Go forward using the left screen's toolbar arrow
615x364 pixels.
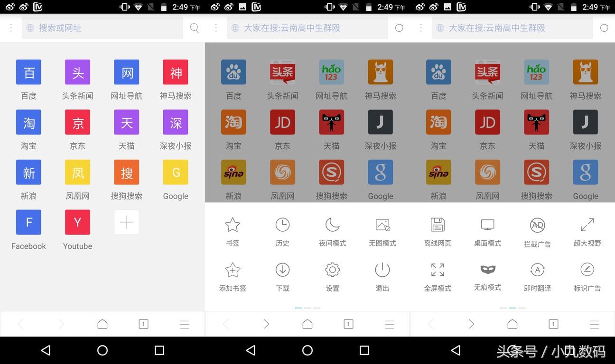click(61, 324)
